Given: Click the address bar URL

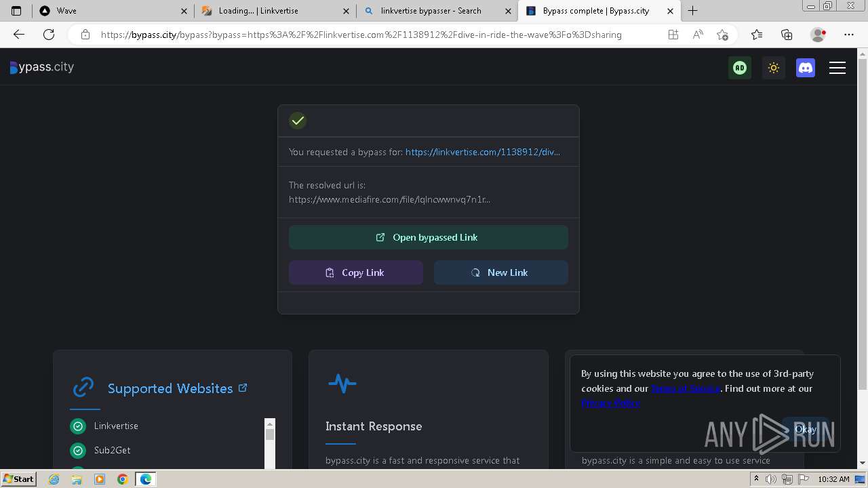Looking at the screenshot, I should click(x=361, y=35).
